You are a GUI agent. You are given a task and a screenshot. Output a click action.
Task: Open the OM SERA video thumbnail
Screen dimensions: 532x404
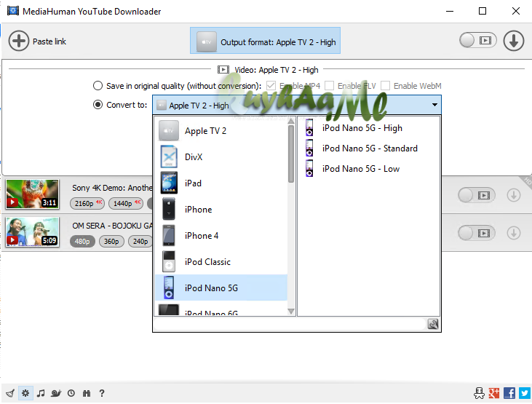(33, 231)
